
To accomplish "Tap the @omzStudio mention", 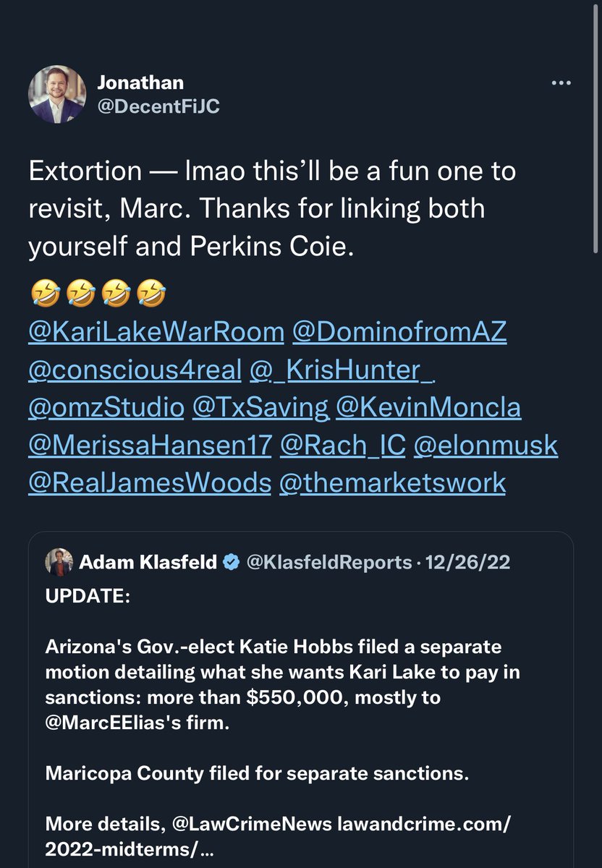I will click(106, 407).
